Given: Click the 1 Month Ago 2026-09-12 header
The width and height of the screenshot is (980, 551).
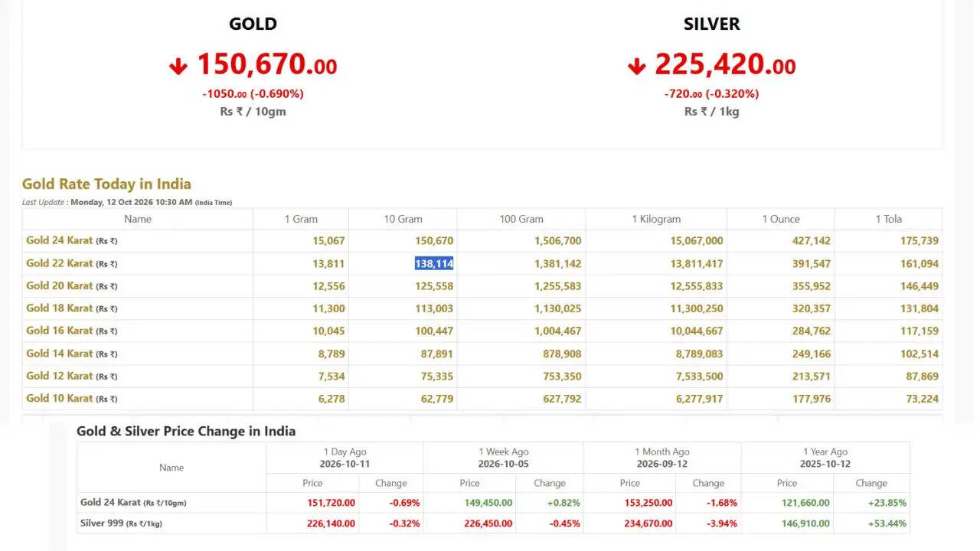Looking at the screenshot, I should (662, 458).
